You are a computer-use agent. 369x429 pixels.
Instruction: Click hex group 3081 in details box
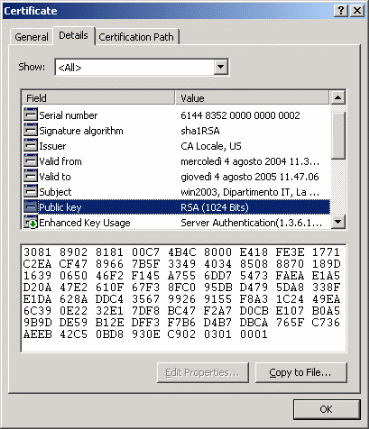[37, 252]
